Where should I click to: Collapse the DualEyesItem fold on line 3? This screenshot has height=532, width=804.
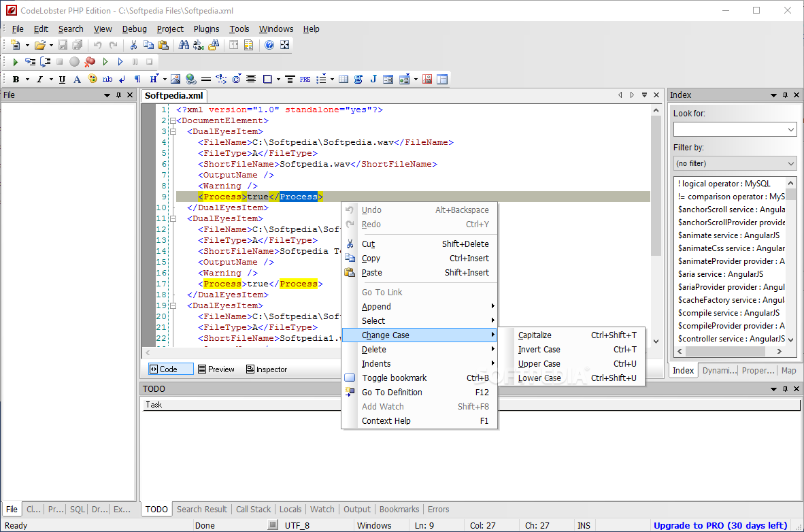[173, 132]
